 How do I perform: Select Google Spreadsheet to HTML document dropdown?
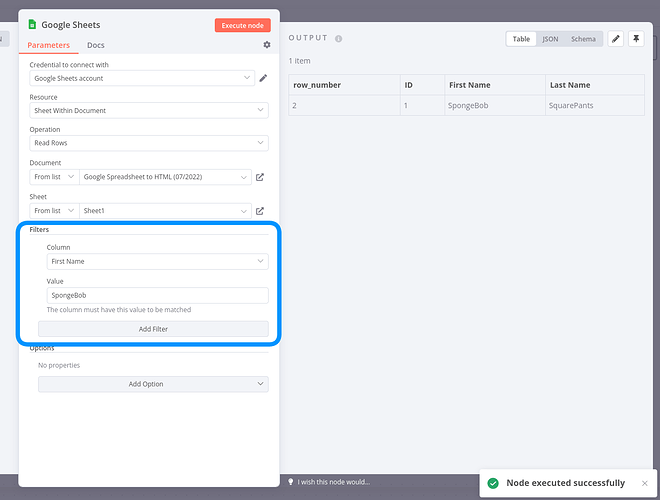click(x=165, y=177)
